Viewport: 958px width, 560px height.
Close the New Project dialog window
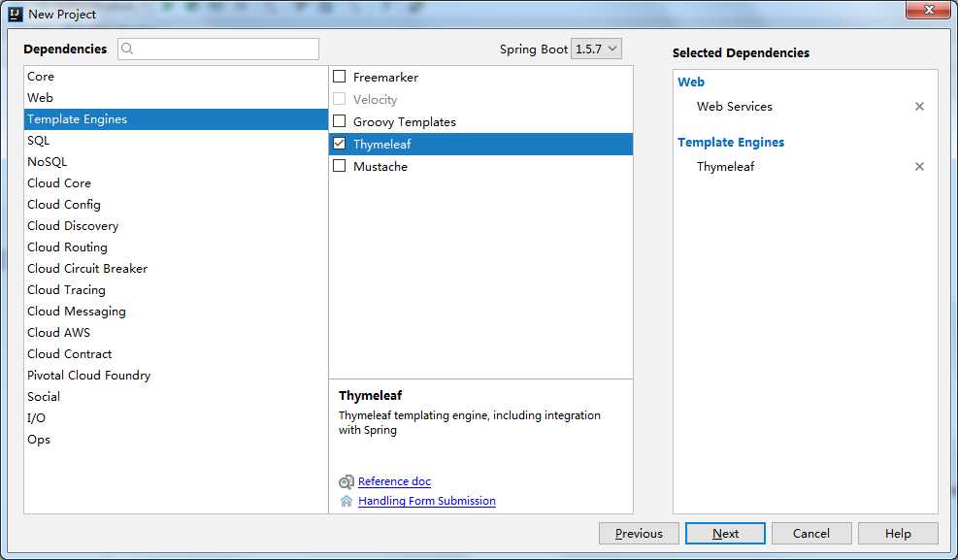click(x=928, y=9)
